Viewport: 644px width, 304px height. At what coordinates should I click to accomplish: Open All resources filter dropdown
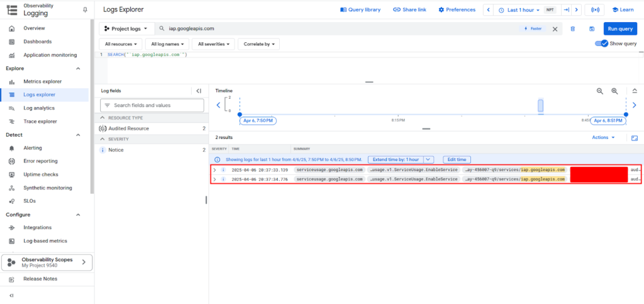(121, 44)
